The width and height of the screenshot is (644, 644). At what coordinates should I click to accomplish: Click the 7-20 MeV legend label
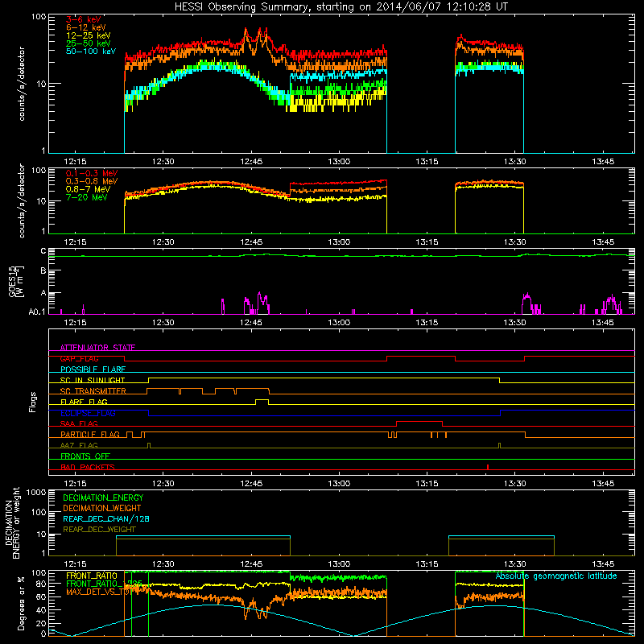coord(87,197)
